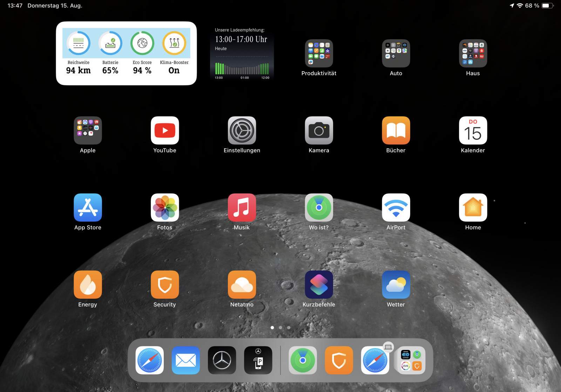Open the YouTube app

(165, 130)
